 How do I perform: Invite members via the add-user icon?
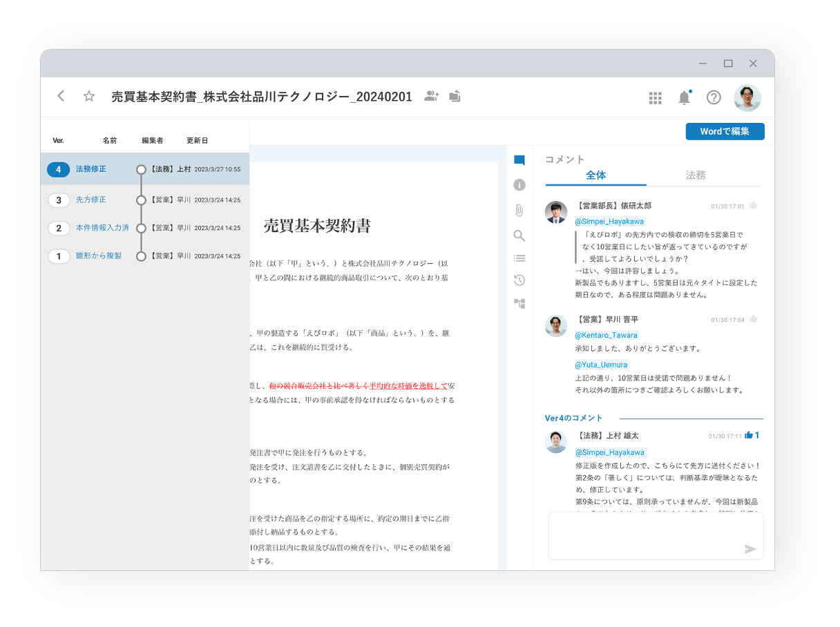(431, 97)
